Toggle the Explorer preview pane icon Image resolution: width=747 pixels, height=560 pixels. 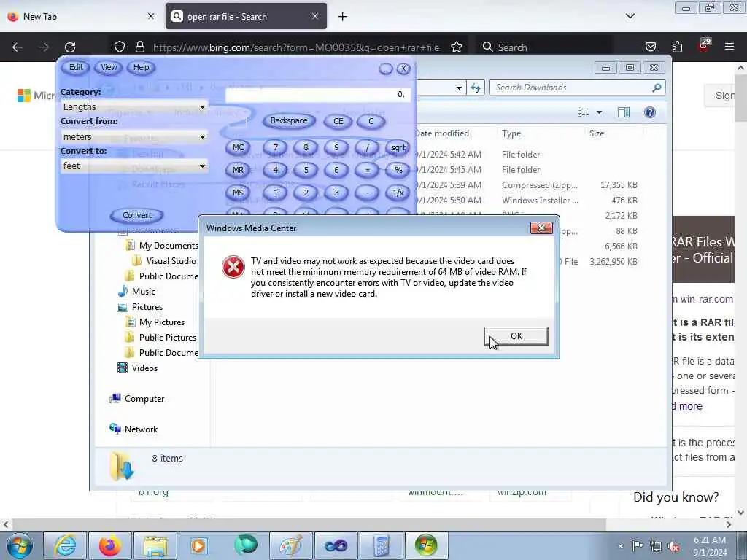click(x=624, y=112)
